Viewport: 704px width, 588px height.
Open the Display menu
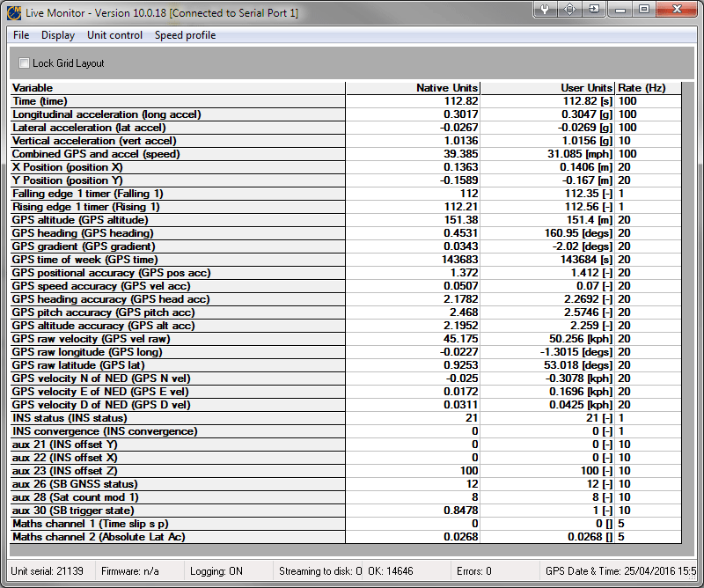[58, 35]
